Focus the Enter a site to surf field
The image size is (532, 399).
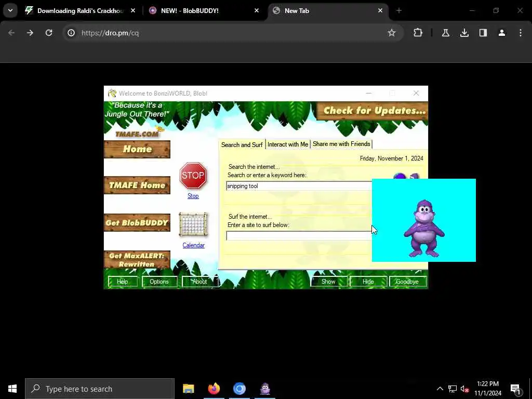(299, 236)
